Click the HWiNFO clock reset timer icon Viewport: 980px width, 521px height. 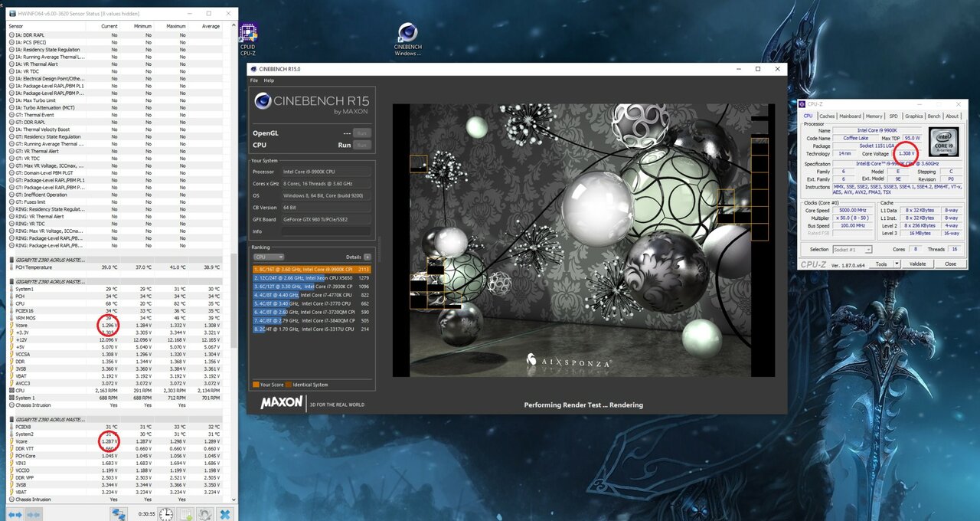click(166, 513)
